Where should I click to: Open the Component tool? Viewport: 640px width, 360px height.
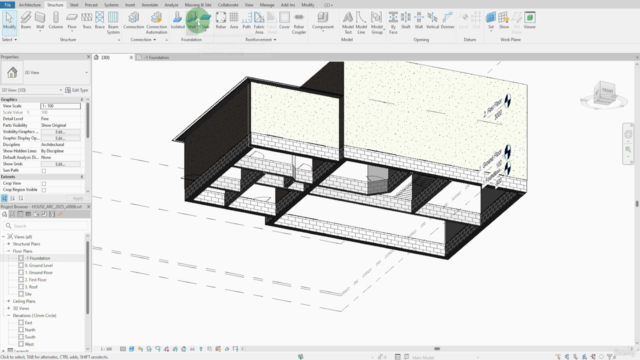coord(323,20)
